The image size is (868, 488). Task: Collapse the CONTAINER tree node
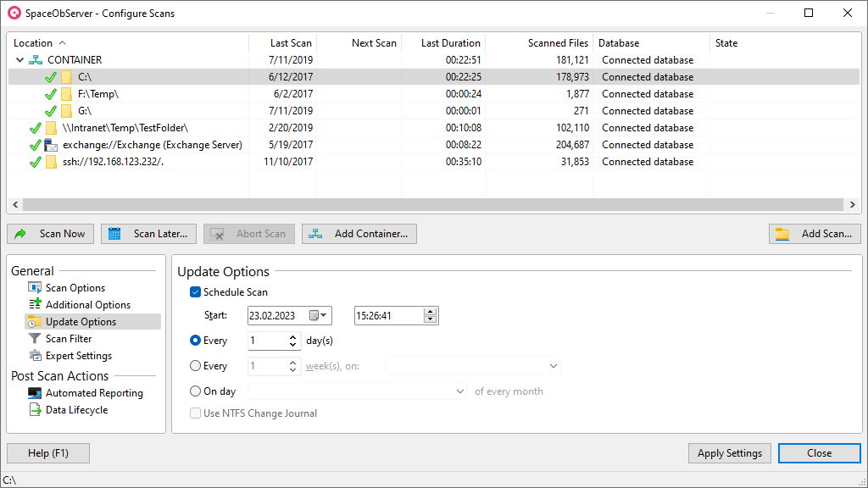(19, 60)
